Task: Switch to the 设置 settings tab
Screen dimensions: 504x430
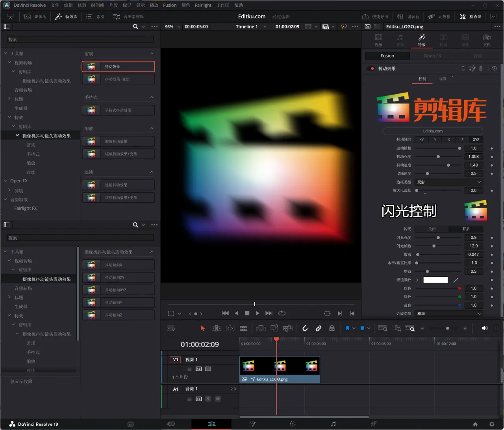Action: coord(443,79)
